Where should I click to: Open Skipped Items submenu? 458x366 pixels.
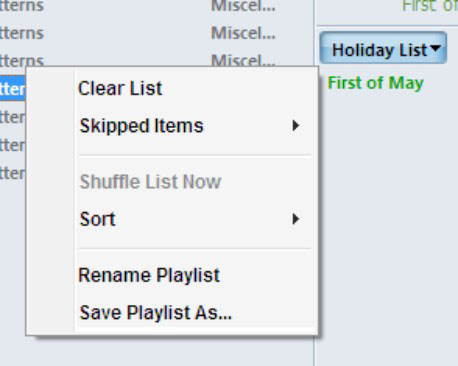point(141,126)
